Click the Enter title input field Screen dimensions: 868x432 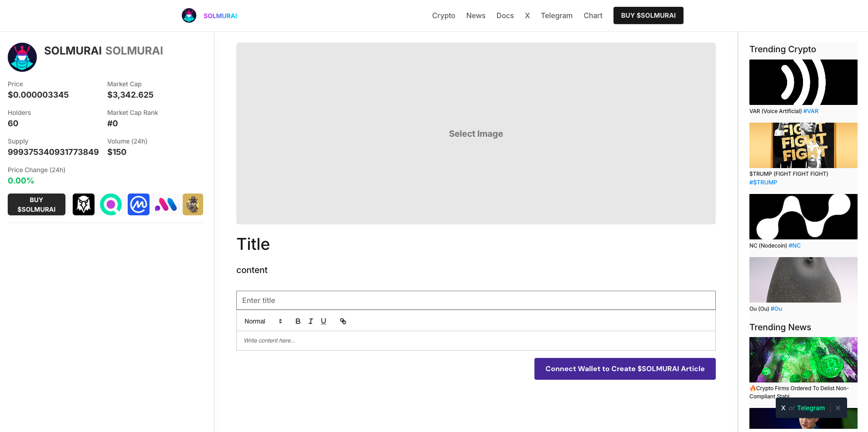click(476, 300)
